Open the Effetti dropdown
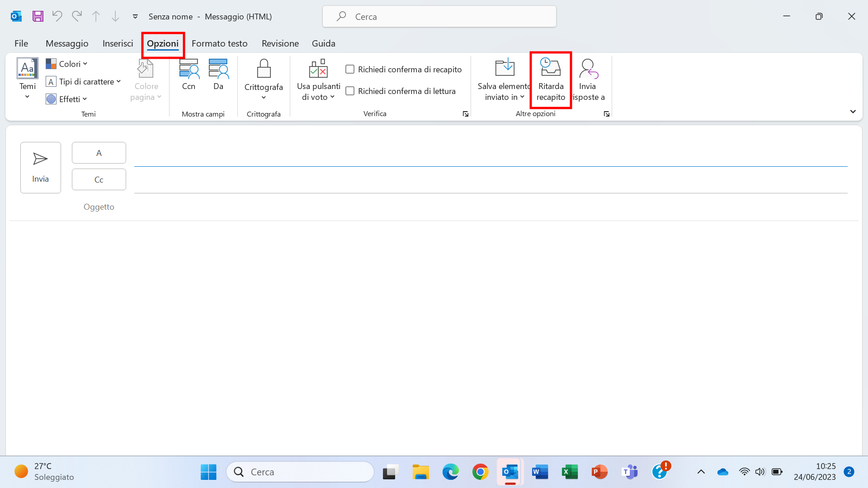Viewport: 868px width, 488px height. (66, 99)
